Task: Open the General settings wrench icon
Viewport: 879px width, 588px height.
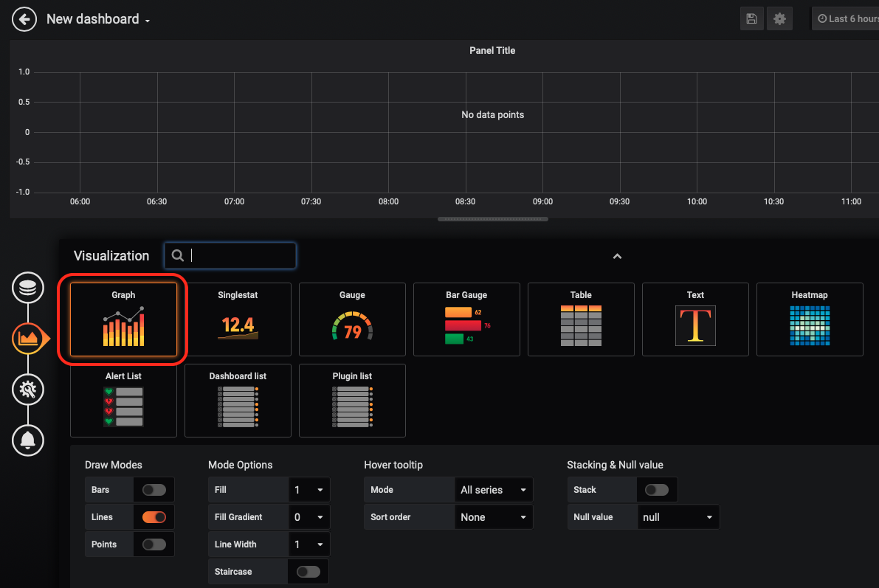Action: (x=28, y=390)
